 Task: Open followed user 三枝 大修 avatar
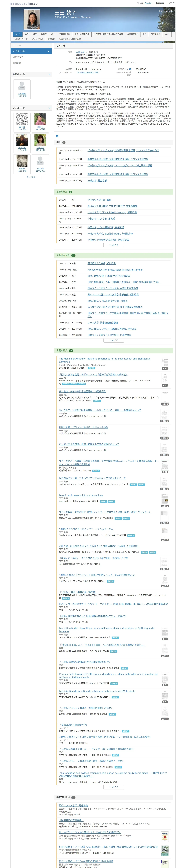40,161
